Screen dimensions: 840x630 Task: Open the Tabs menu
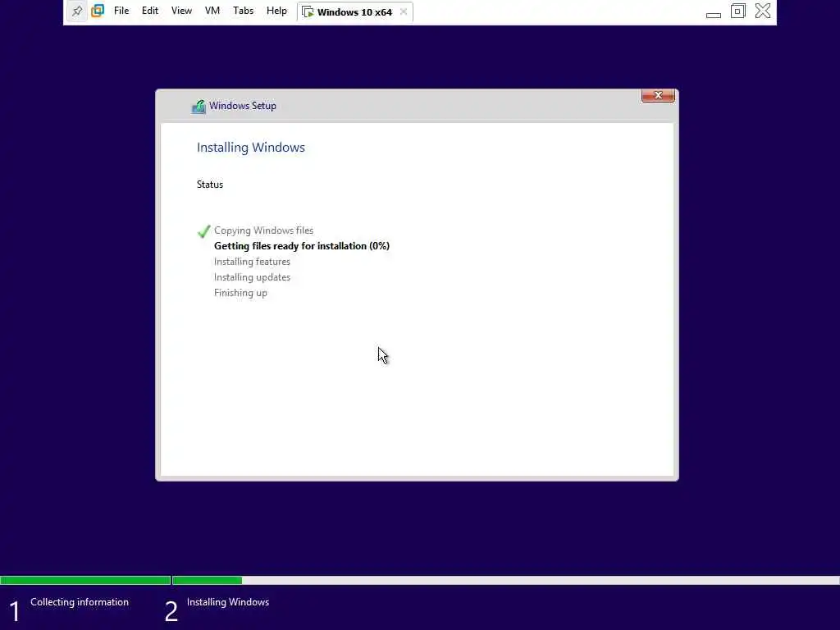[243, 11]
